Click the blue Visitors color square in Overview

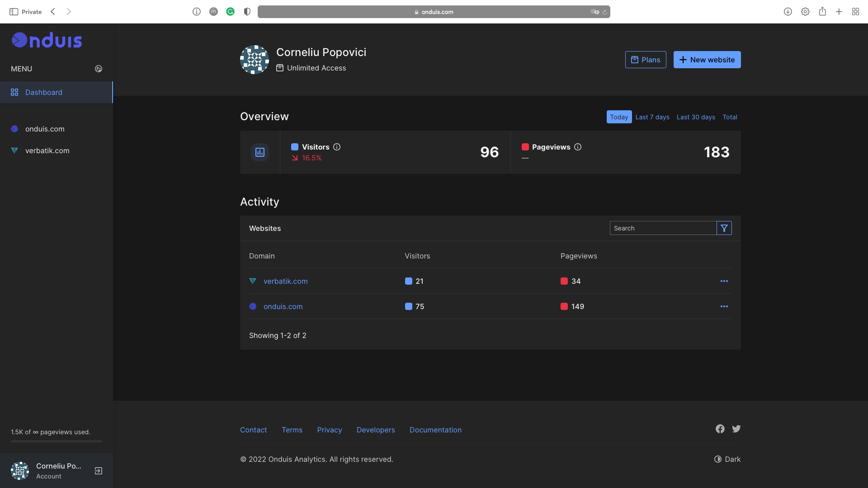point(295,147)
